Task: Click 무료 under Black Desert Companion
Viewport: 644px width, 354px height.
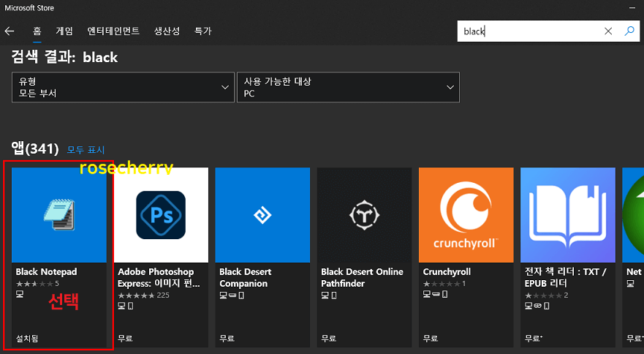Action: [227, 339]
